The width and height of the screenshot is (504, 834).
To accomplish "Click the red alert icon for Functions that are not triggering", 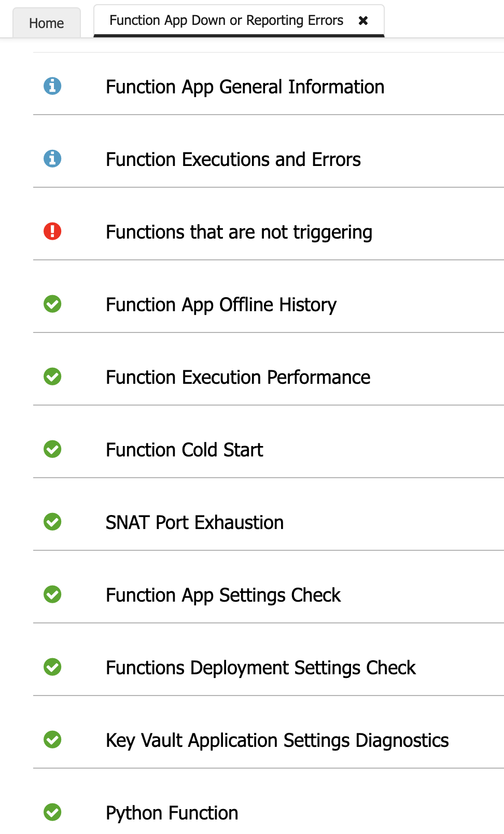I will [x=53, y=232].
